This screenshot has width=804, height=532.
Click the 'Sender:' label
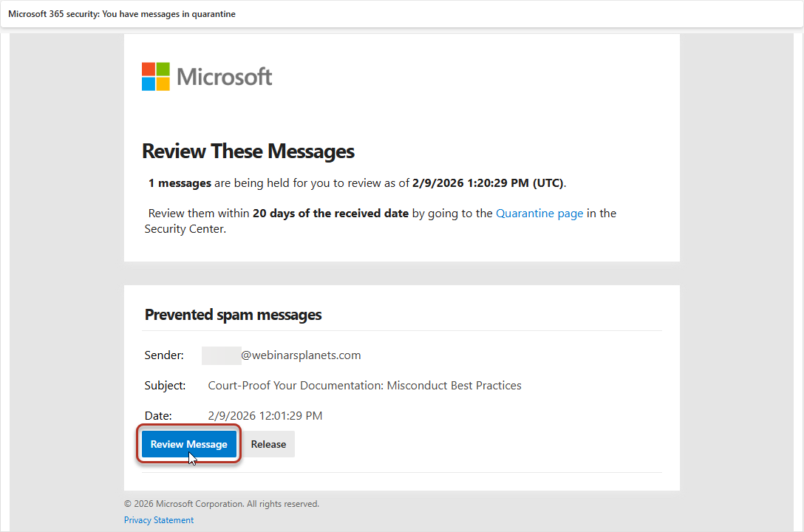coord(164,355)
